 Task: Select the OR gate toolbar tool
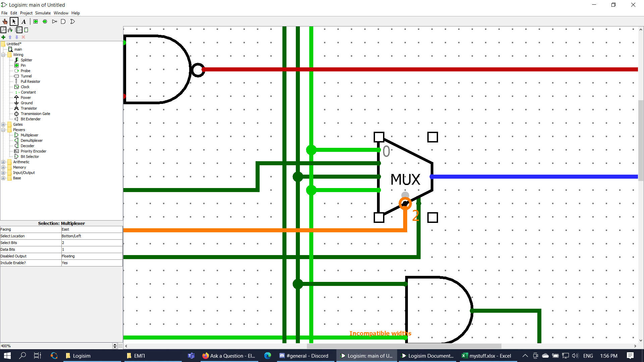(x=72, y=21)
